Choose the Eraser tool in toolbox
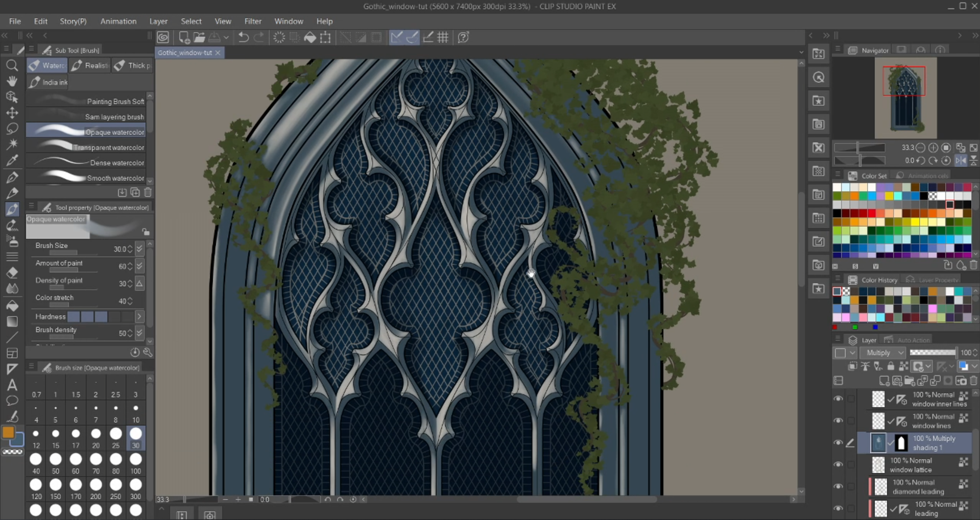980x520 pixels. tap(12, 273)
